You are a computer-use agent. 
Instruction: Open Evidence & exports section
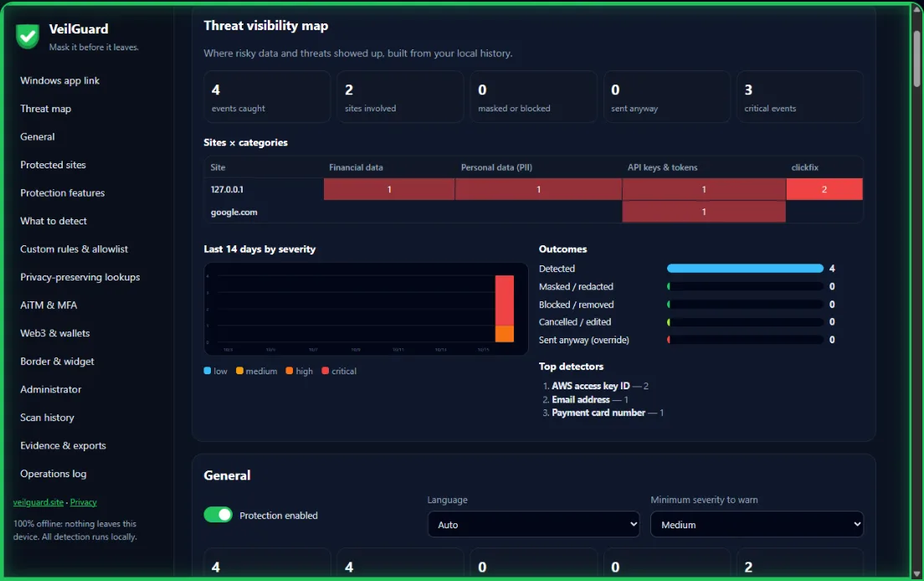63,445
